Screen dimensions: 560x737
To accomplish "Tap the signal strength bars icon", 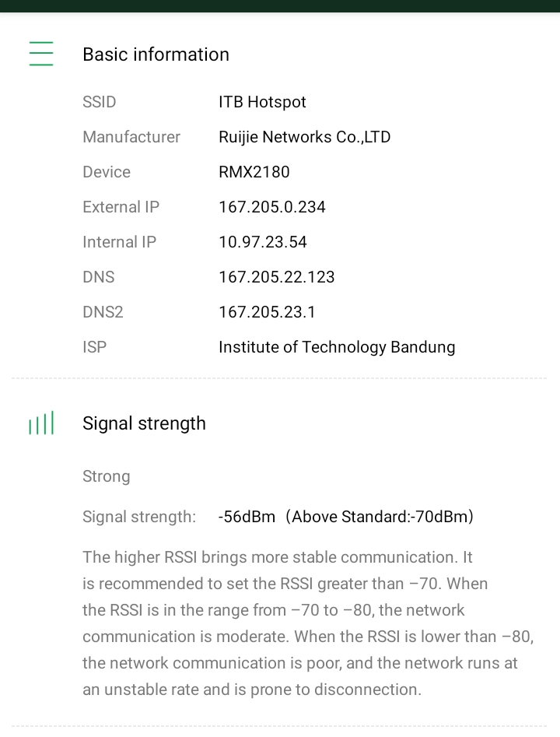I will (40, 423).
